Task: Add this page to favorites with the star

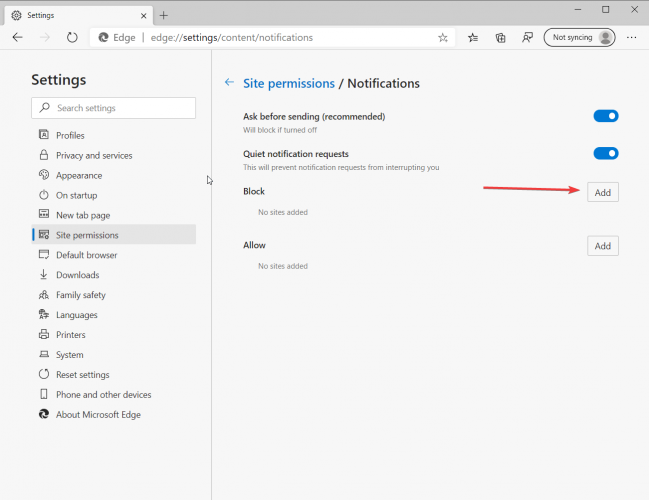Action: click(443, 38)
